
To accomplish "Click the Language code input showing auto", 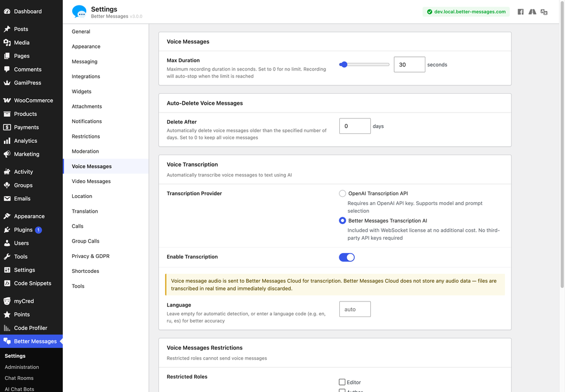I will 355,309.
